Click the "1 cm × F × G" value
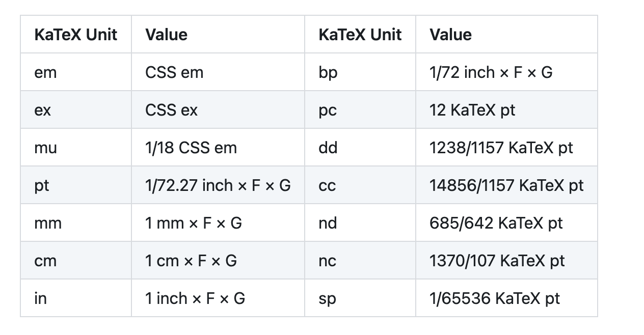644x335 pixels. click(x=191, y=261)
